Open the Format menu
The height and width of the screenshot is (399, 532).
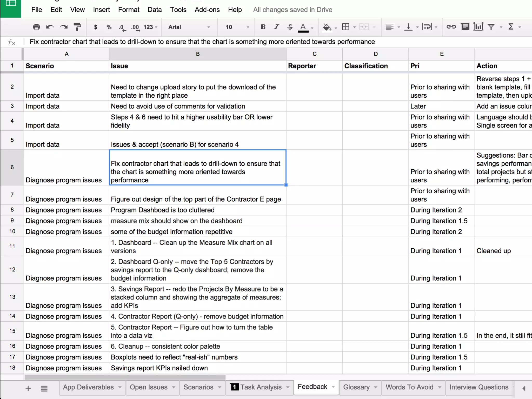[129, 10]
